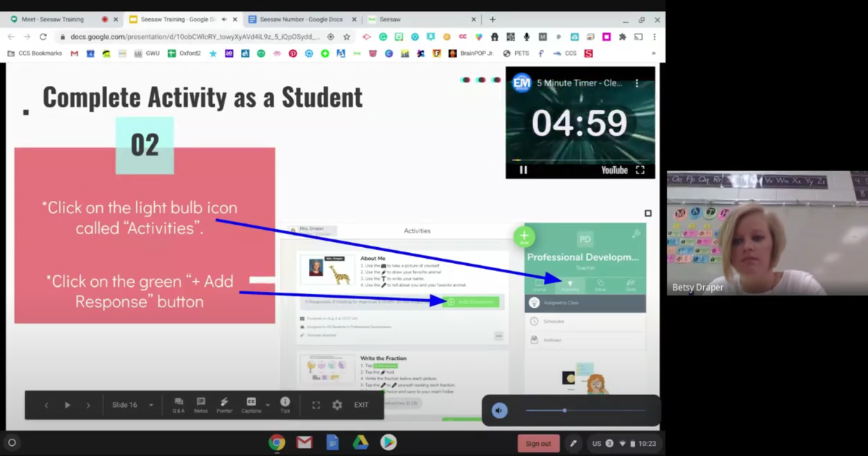The image size is (868, 456).
Task: Show more bookmarks overflow chevron
Action: point(654,53)
